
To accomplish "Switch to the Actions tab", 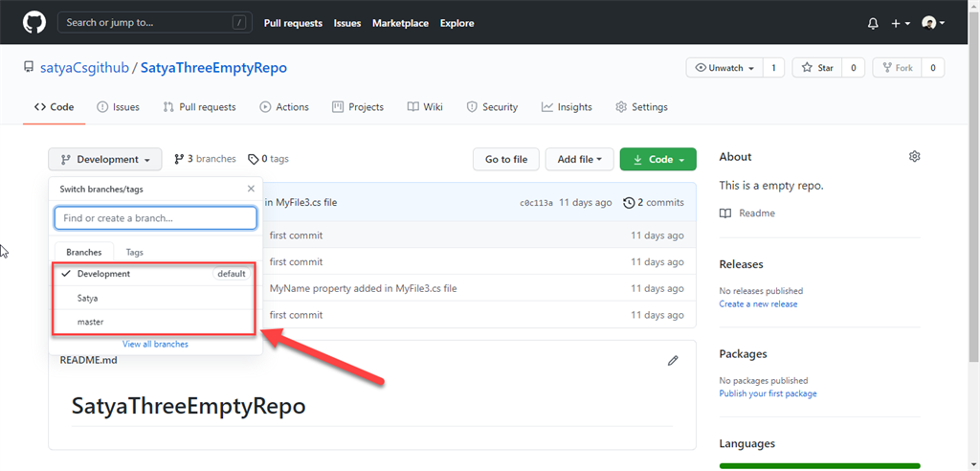I will [284, 107].
